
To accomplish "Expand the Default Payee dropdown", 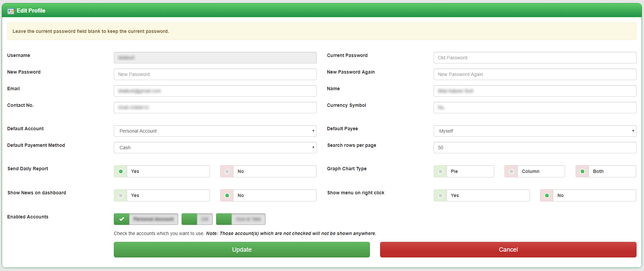I will [x=535, y=131].
